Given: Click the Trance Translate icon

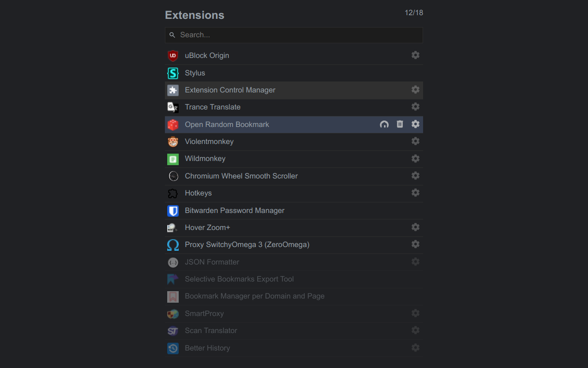Looking at the screenshot, I should (173, 107).
